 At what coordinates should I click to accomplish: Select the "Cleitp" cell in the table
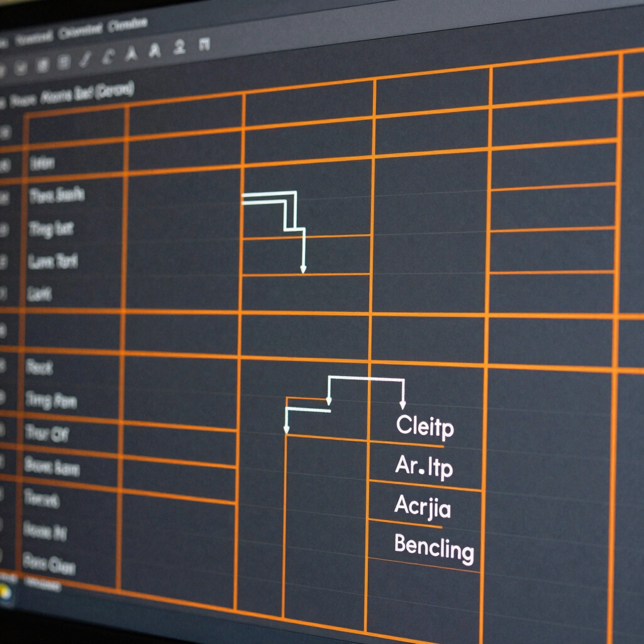pos(425,426)
